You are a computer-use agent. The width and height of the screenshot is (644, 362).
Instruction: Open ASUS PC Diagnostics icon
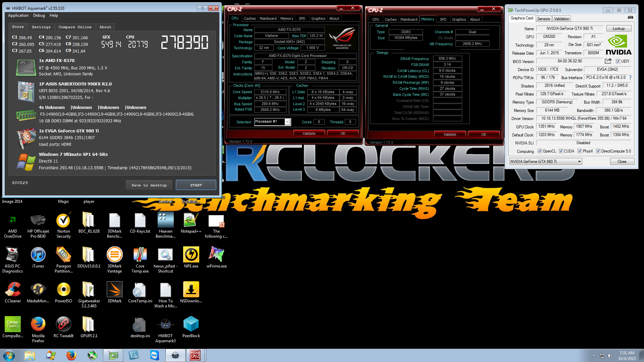click(x=13, y=260)
